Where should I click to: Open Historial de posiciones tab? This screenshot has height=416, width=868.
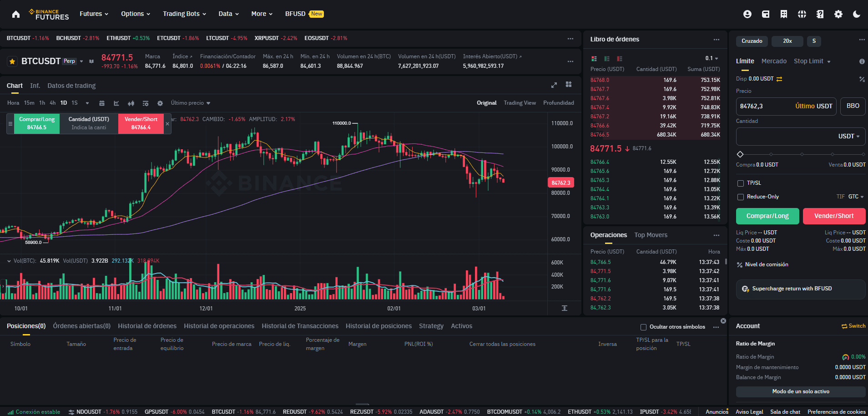click(378, 326)
